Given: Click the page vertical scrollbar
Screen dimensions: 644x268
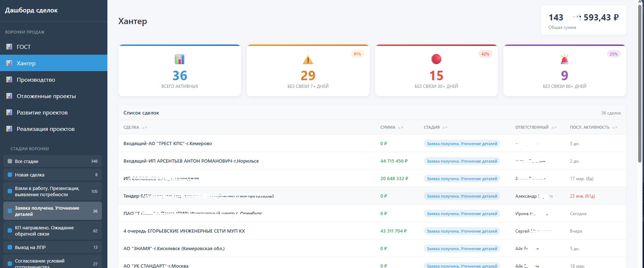Looking at the screenshot, I should tap(640, 84).
